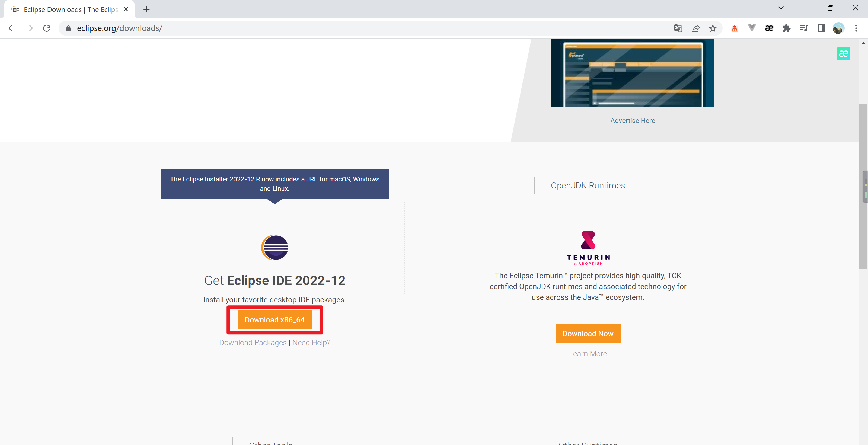Click the Advertise Here link

[633, 121]
